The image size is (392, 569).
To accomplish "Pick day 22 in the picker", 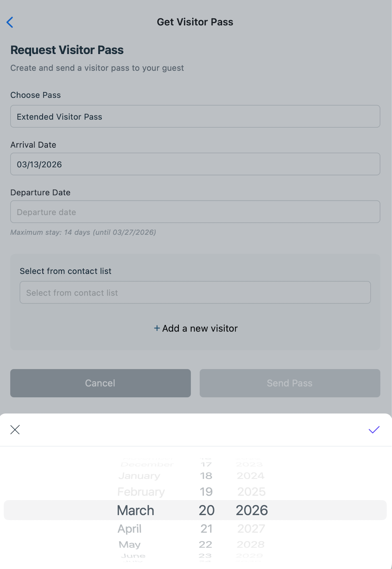I will pos(206,545).
